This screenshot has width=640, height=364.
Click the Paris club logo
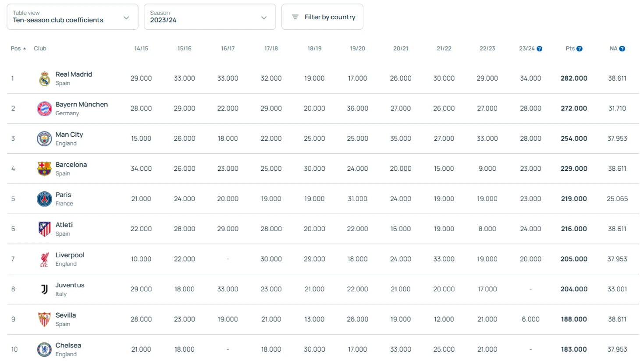[x=44, y=199]
